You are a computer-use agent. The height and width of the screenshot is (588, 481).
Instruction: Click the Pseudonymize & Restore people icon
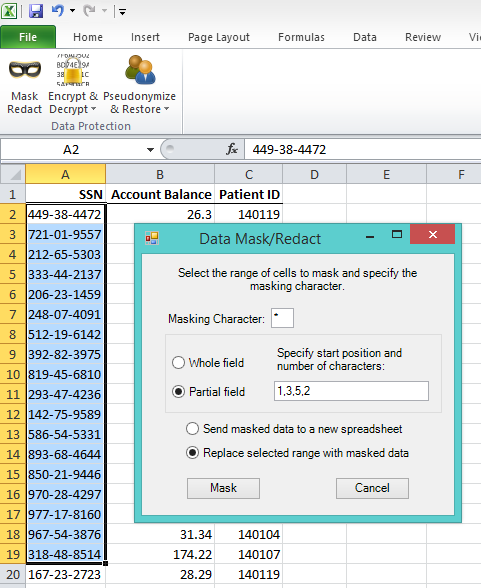pos(140,70)
